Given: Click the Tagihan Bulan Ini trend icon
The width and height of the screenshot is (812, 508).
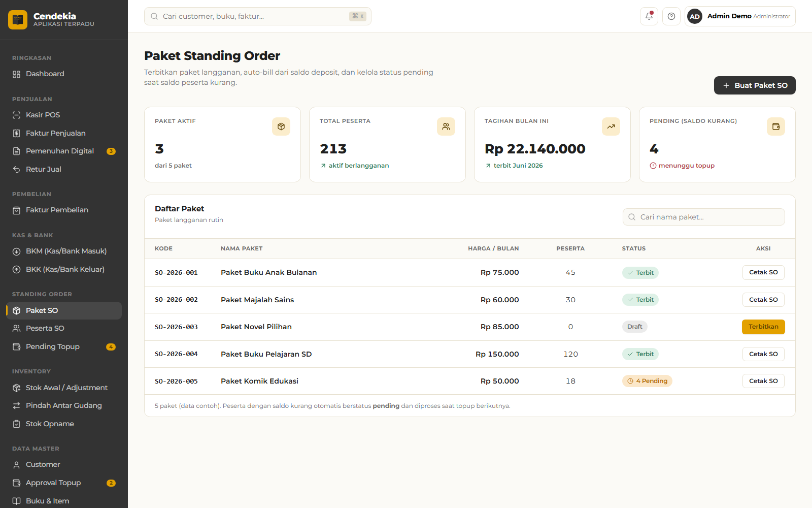Looking at the screenshot, I should (611, 126).
